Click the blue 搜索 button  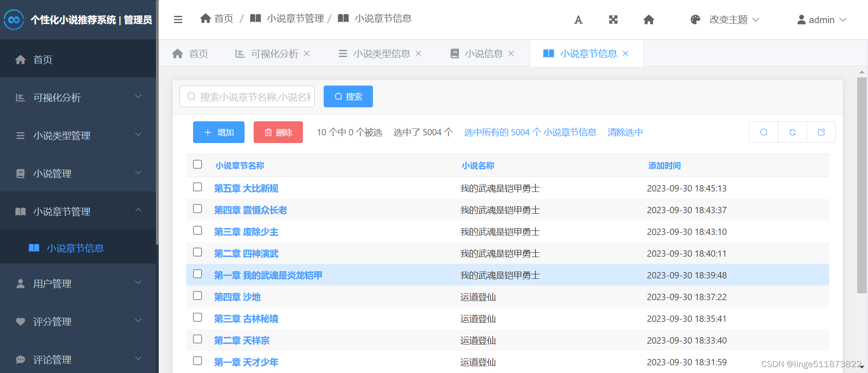348,96
